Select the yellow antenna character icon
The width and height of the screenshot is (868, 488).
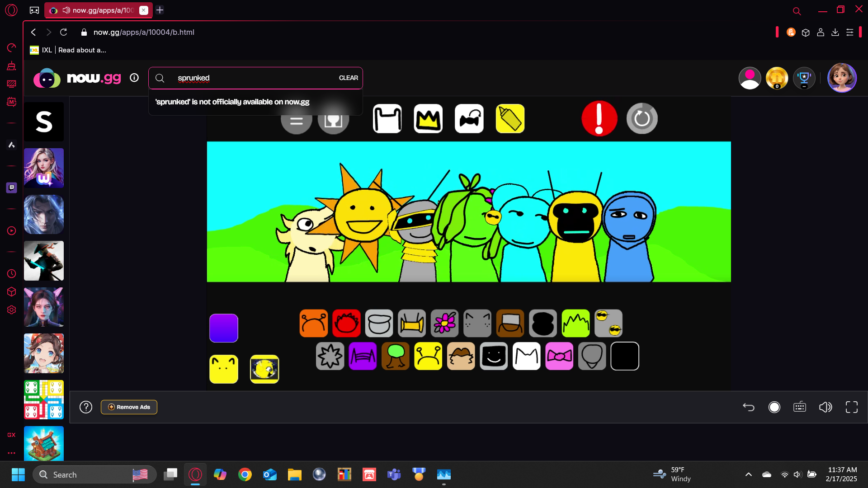(428, 356)
